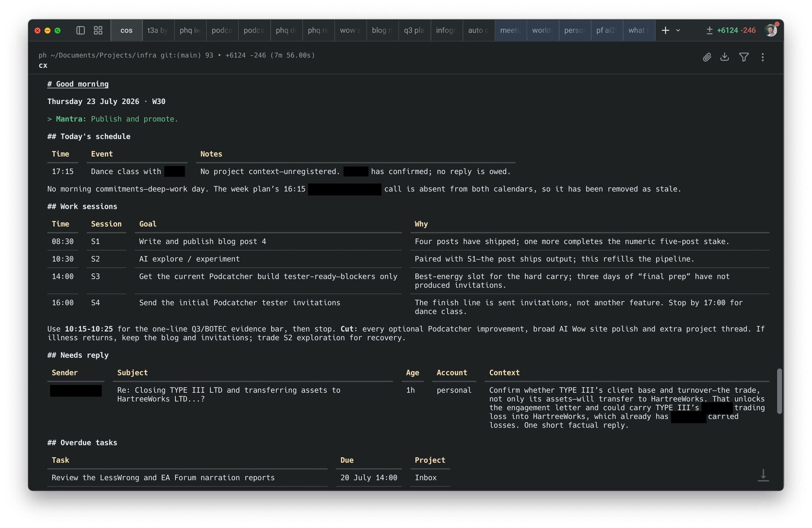
Task: Click 'Send the initial Podcatcher tester invitations'
Action: (239, 302)
